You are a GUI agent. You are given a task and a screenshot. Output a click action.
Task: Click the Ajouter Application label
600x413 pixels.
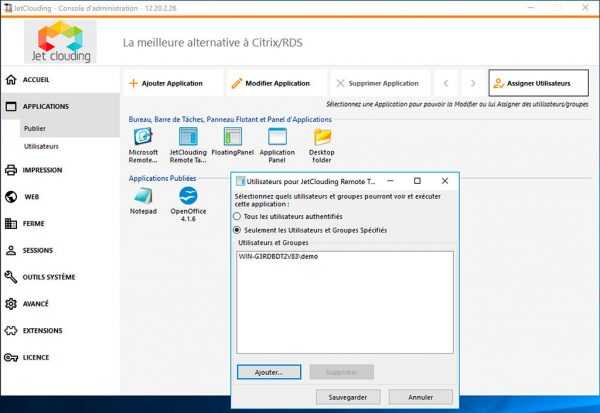[172, 83]
